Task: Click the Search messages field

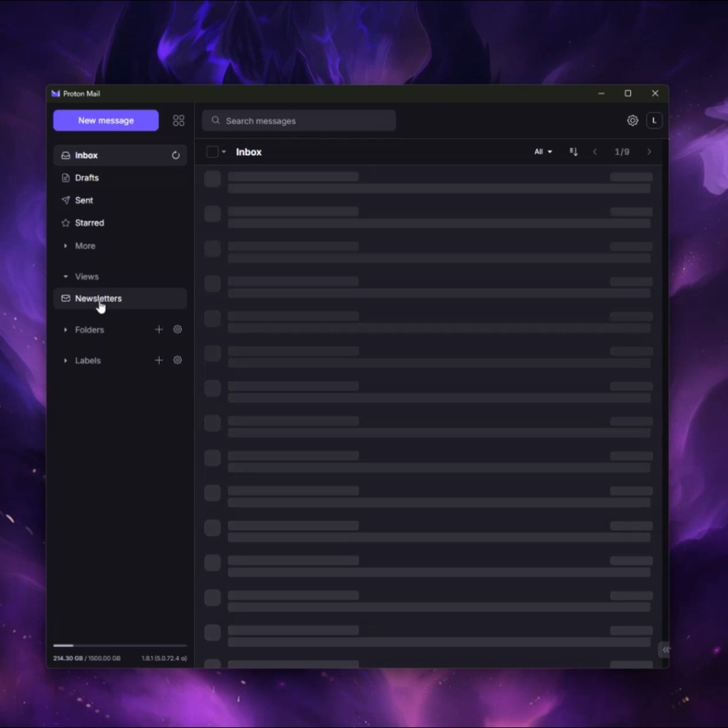Action: [x=299, y=121]
